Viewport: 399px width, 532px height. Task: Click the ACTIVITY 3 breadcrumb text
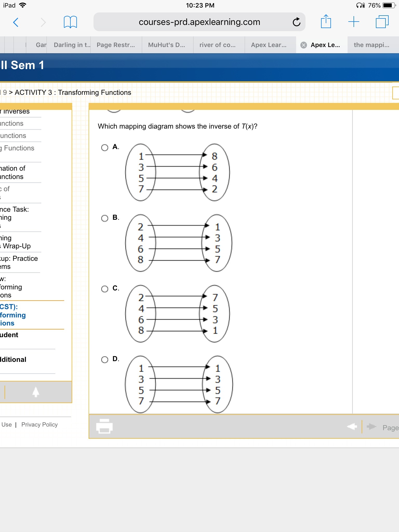(x=73, y=92)
